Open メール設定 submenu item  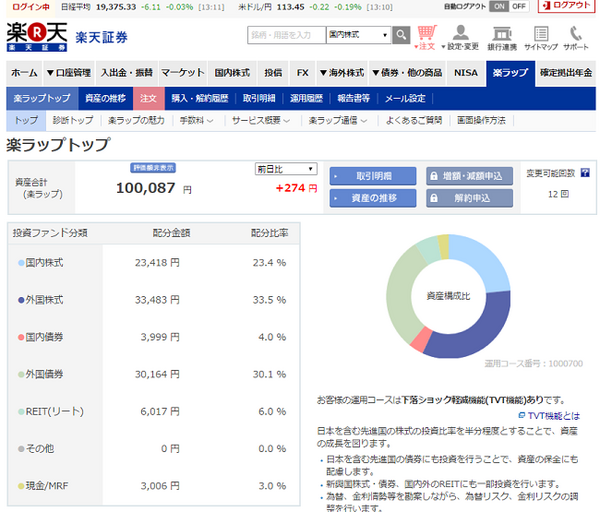405,98
